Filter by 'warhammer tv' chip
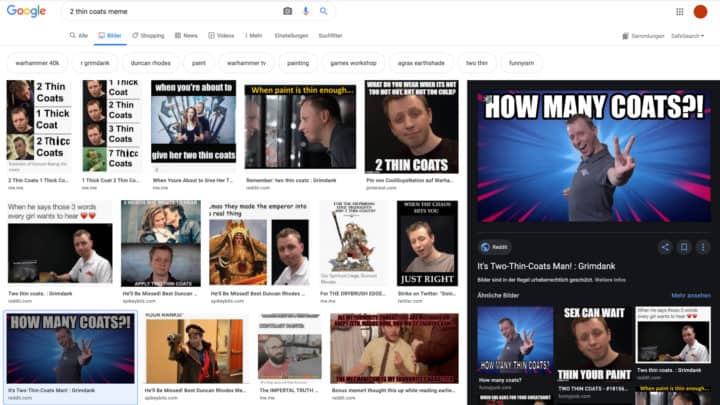720x405 pixels. coord(246,63)
